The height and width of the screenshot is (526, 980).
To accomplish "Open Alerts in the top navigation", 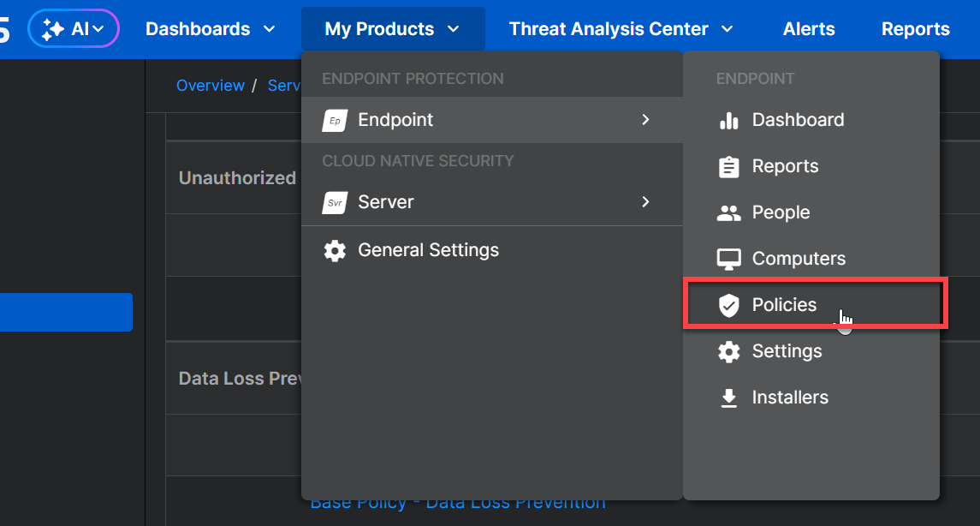I will click(x=809, y=29).
